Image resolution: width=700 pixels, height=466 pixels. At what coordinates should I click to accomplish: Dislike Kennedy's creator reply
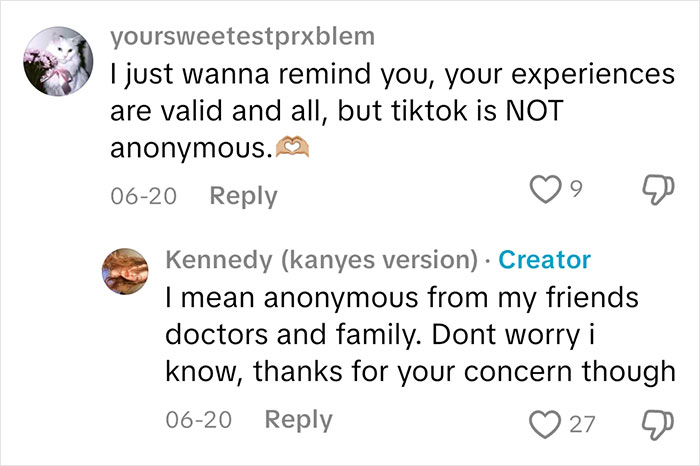(x=658, y=425)
